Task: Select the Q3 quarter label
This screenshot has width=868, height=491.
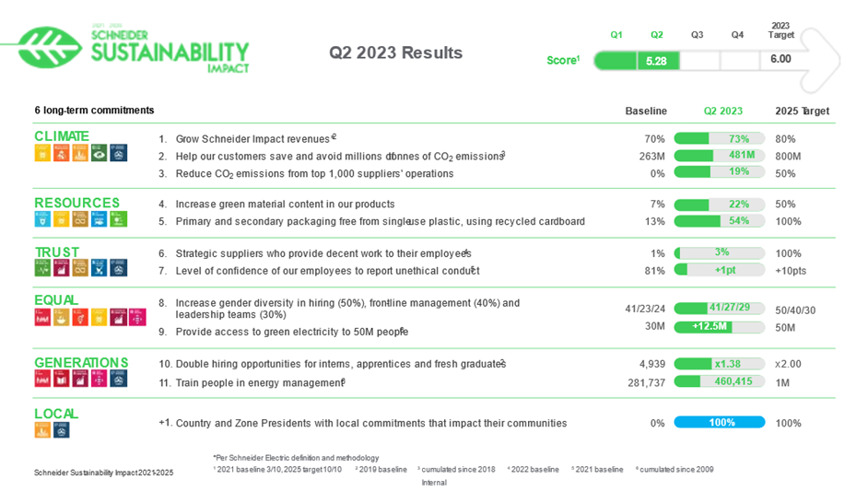Action: (x=698, y=35)
